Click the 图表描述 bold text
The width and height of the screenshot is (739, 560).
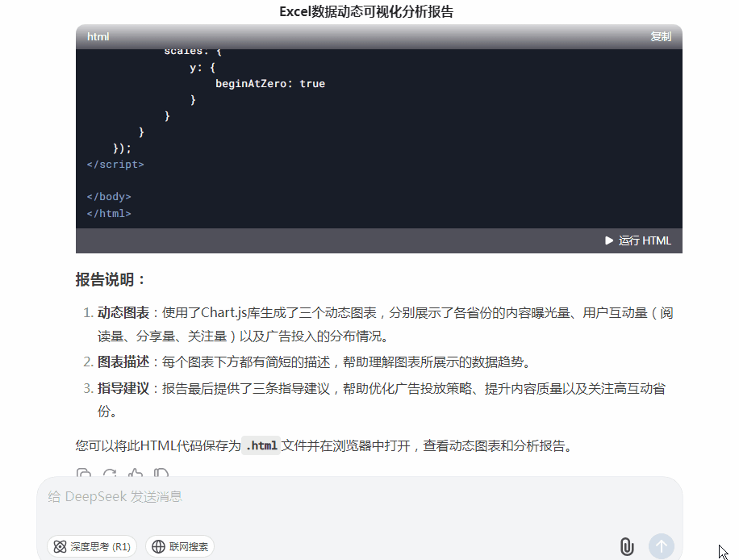pyautogui.click(x=123, y=362)
